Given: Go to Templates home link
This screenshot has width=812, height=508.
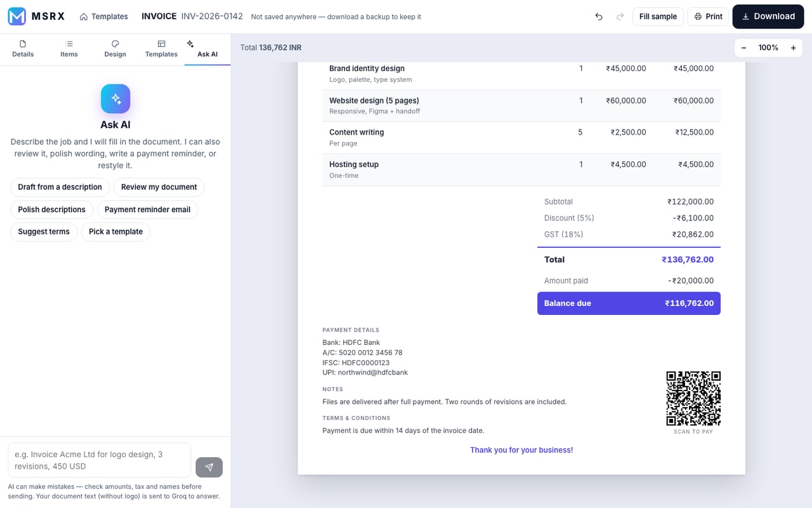Looking at the screenshot, I should pyautogui.click(x=104, y=17).
